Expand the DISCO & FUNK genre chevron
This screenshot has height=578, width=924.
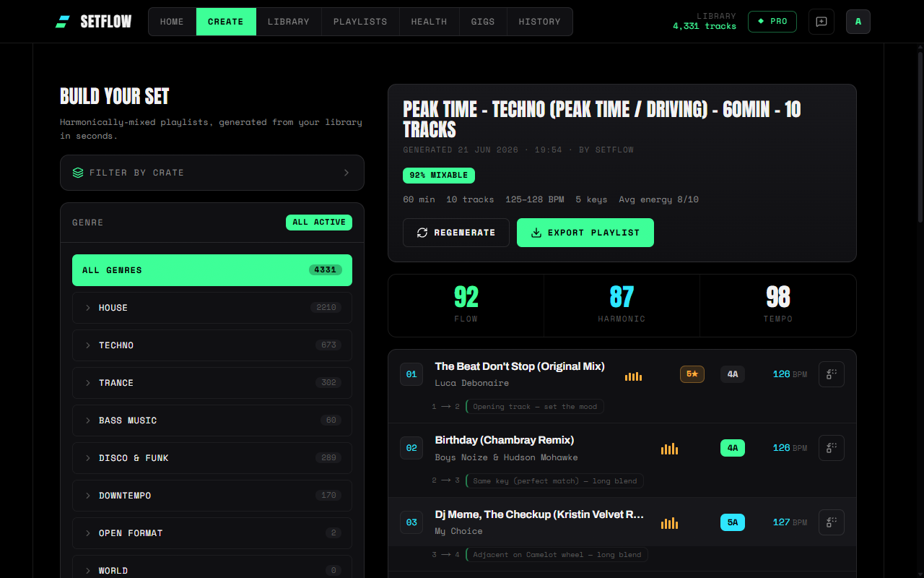pyautogui.click(x=88, y=458)
